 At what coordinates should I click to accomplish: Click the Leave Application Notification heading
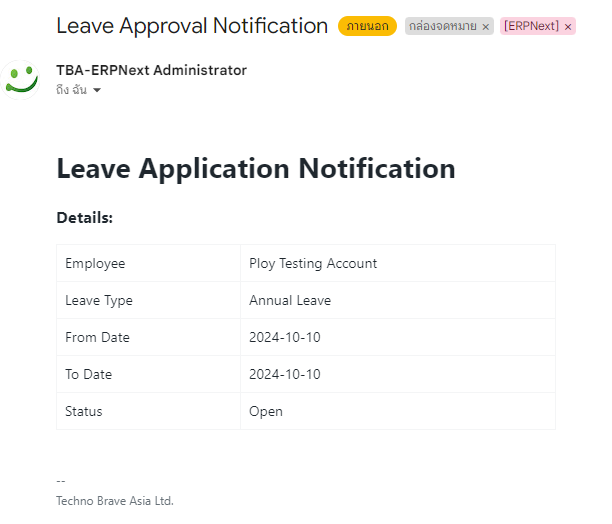point(256,169)
